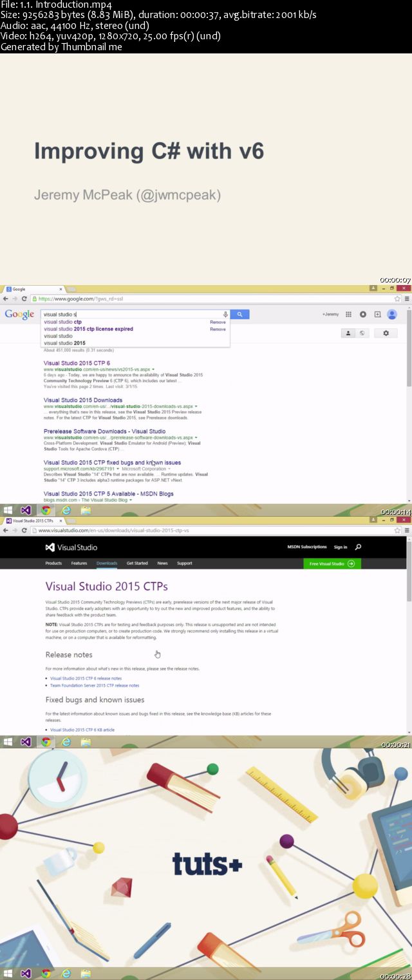Click Remove beside 'visual studio ctp' suggestion

click(x=218, y=322)
